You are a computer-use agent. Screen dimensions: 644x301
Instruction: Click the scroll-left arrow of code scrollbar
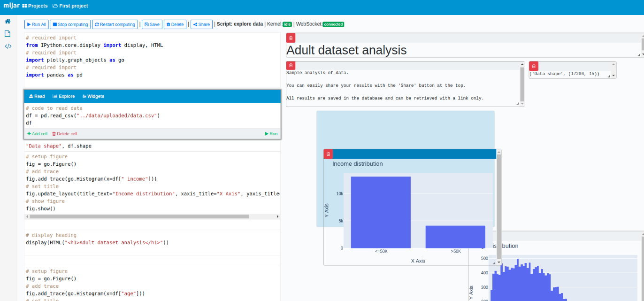(26, 216)
